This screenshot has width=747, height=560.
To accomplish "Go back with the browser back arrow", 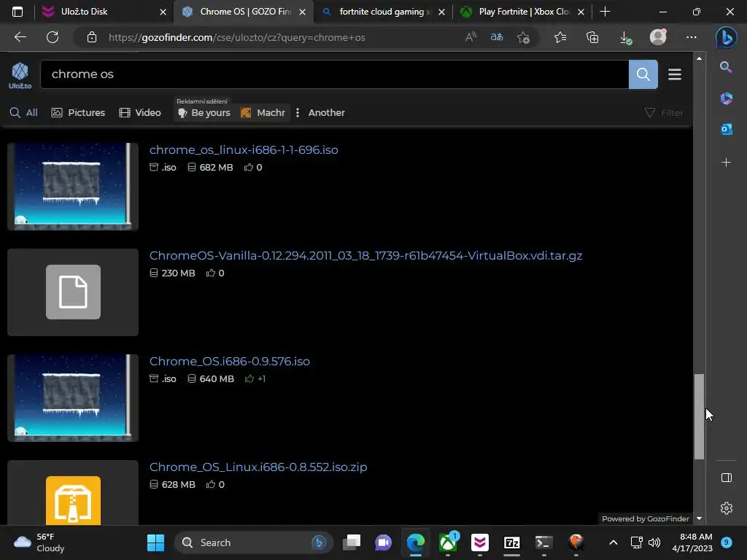I will tap(20, 37).
